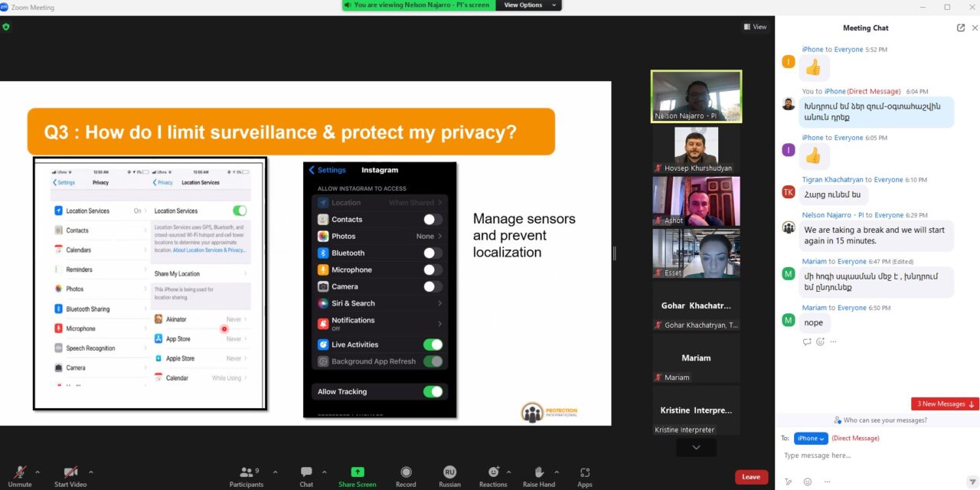
Task: Click the Share Screen icon
Action: point(357,472)
